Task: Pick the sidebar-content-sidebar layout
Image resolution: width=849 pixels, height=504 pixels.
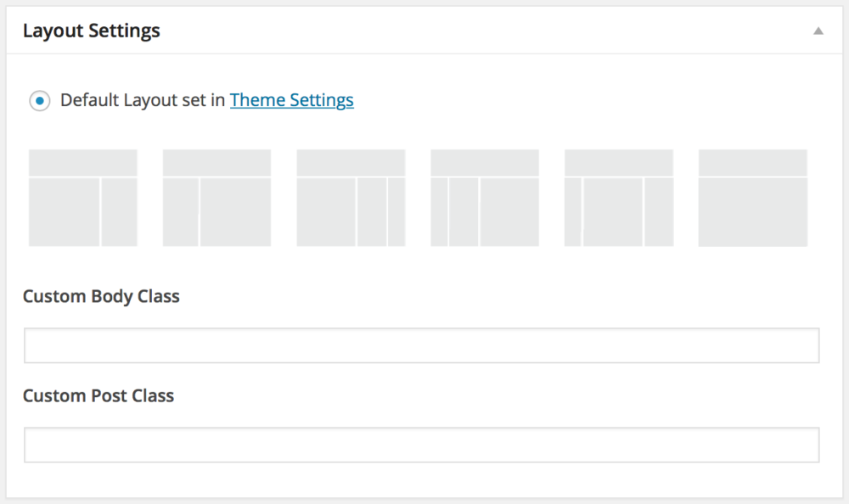Action: tap(619, 198)
